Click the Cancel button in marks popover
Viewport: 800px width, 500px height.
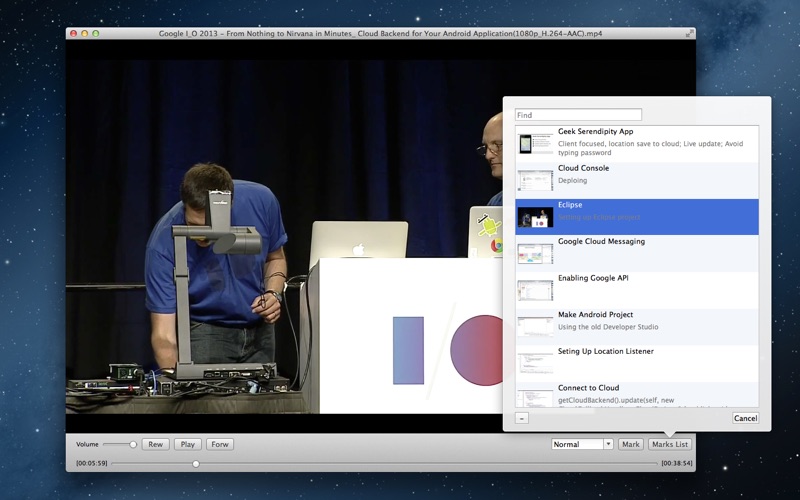click(745, 418)
